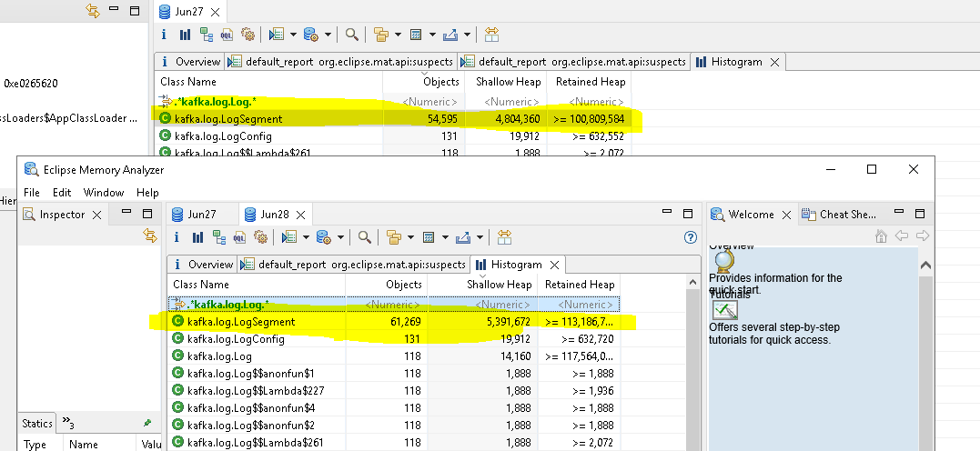The image size is (980, 451).
Task: Group result icon in Jun28 toolbar
Action: click(x=393, y=237)
